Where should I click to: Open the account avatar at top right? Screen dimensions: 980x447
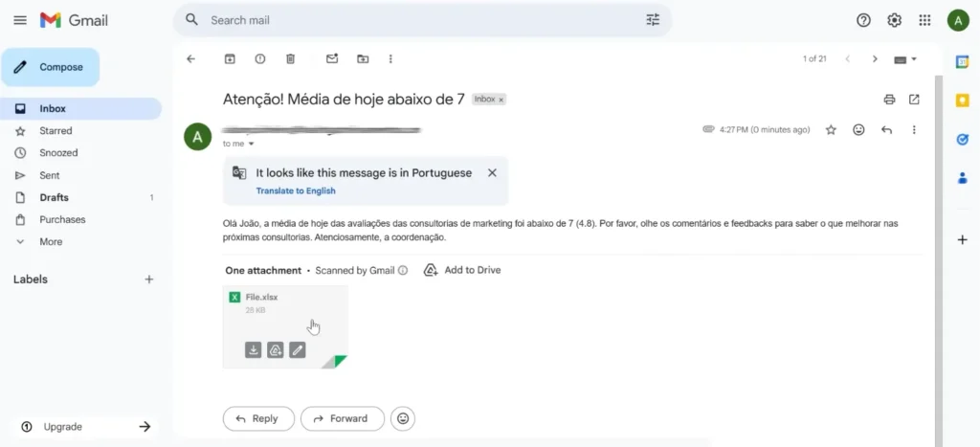(x=957, y=20)
